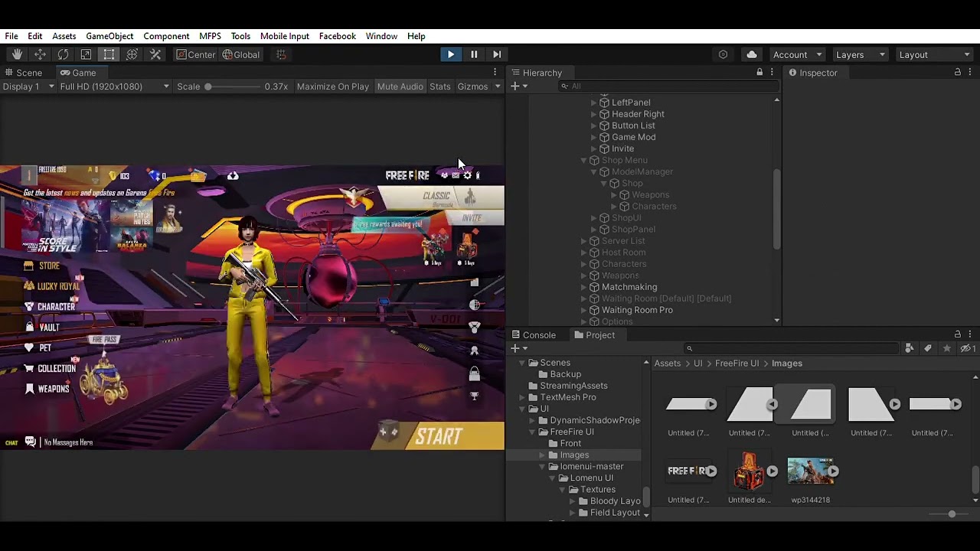980x551 pixels.
Task: Open Game view three-dot options menu
Action: pyautogui.click(x=495, y=72)
